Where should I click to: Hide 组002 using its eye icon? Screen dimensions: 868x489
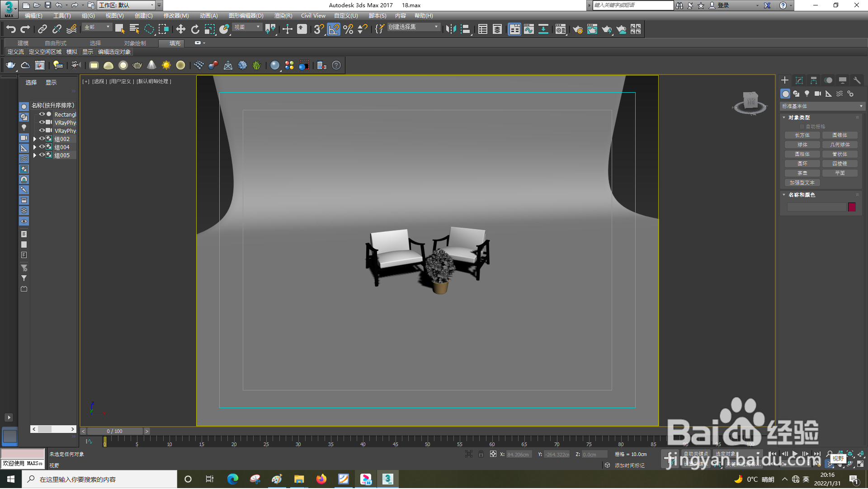[x=42, y=139]
